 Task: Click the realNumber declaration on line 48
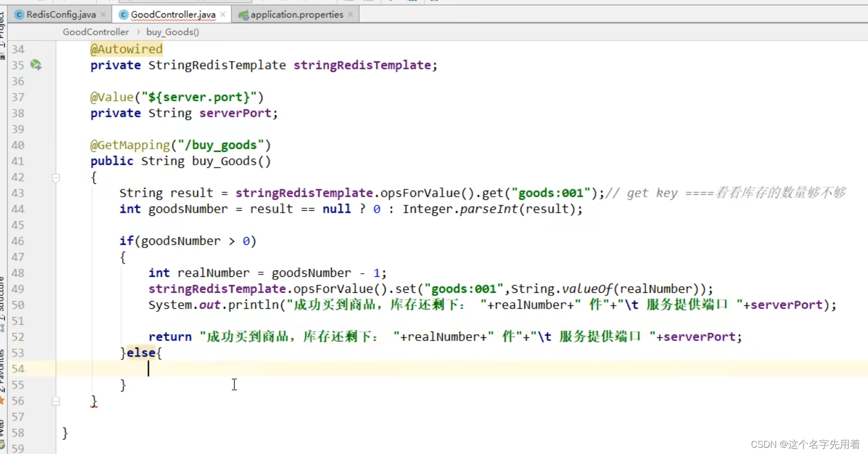[213, 273]
